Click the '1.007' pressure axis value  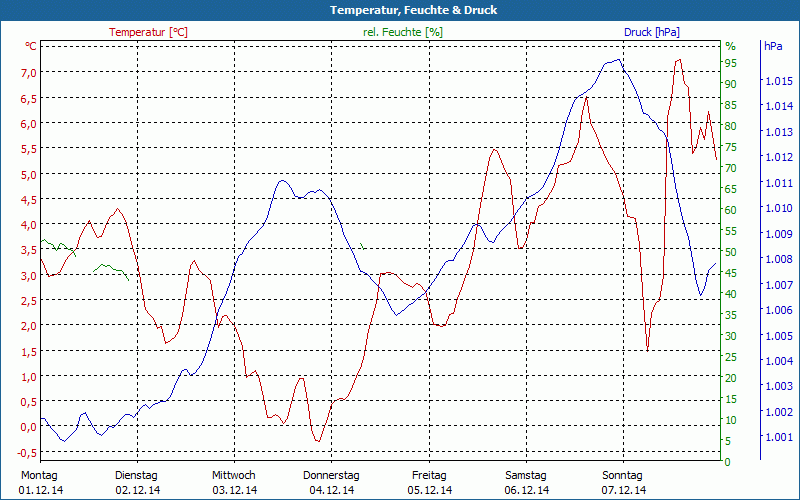pos(780,285)
